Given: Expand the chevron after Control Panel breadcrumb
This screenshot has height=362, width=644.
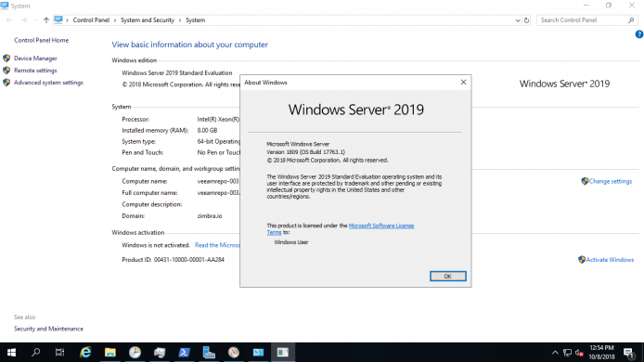Looking at the screenshot, I should click(115, 20).
